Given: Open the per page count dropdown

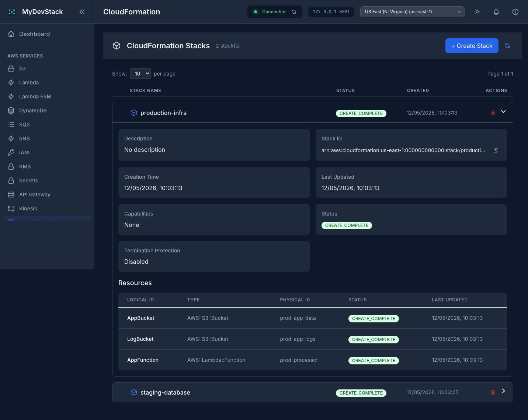Looking at the screenshot, I should (x=140, y=74).
